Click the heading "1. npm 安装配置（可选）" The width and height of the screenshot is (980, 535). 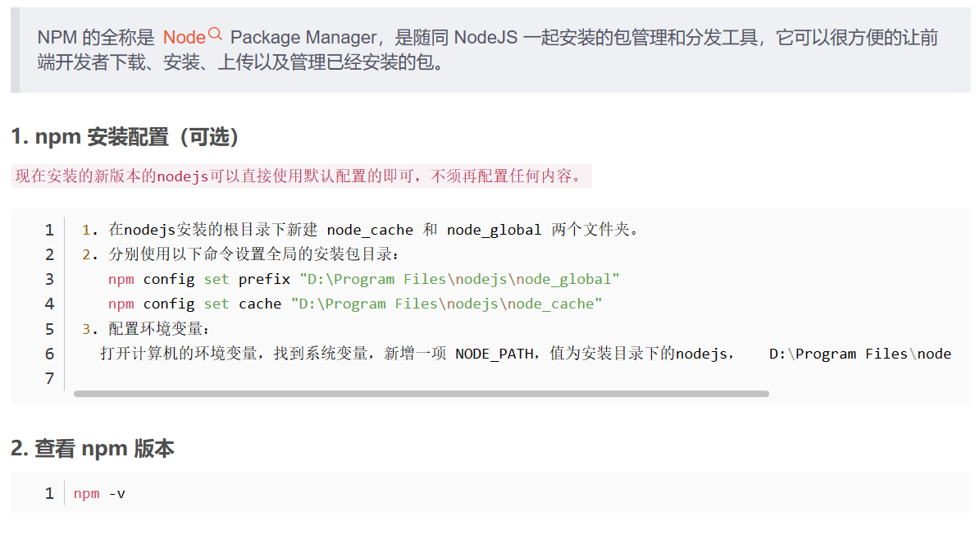[x=125, y=137]
